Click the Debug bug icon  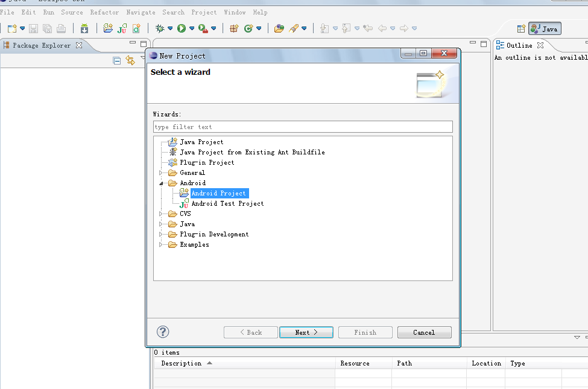[160, 28]
